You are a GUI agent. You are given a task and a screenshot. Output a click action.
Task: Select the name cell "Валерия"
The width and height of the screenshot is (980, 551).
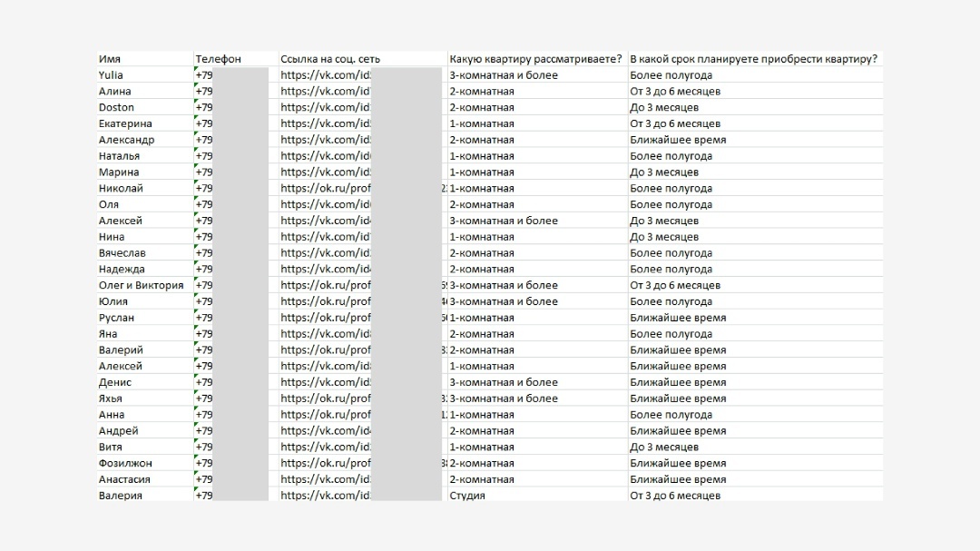coord(145,496)
